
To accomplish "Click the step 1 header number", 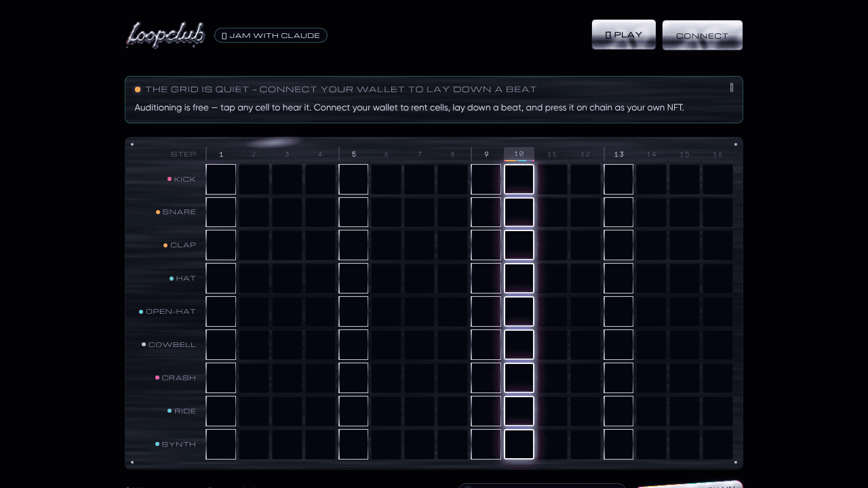I will (221, 155).
